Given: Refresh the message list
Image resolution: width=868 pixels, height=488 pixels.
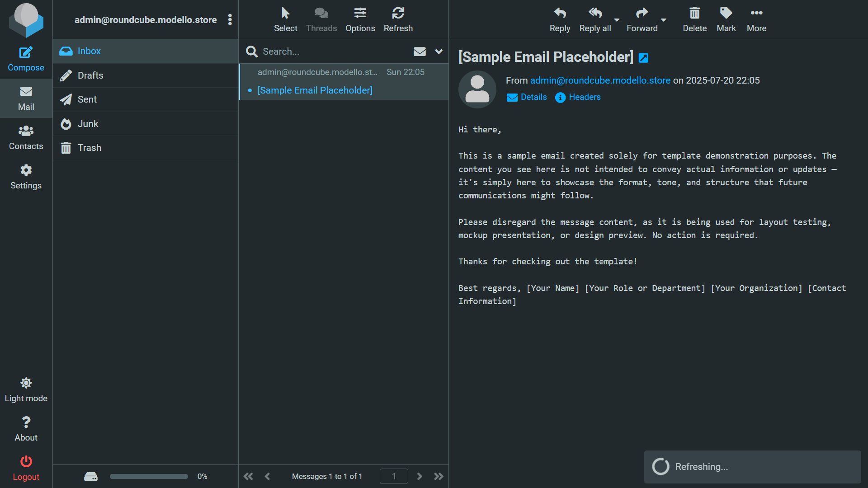Looking at the screenshot, I should [x=398, y=19].
